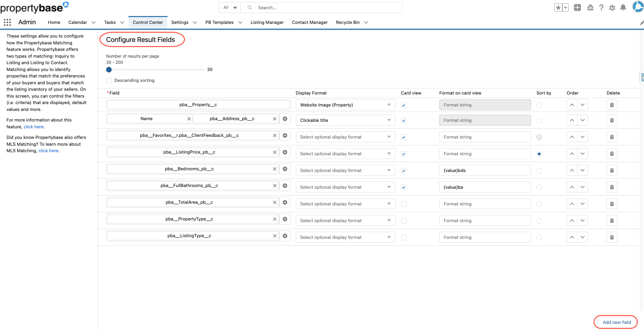
Task: Open the Salesforce App Launcher grid
Action: pos(7,22)
